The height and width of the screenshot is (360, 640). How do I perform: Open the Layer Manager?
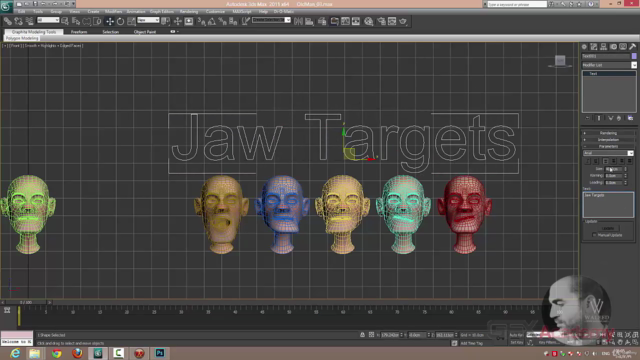(322, 21)
